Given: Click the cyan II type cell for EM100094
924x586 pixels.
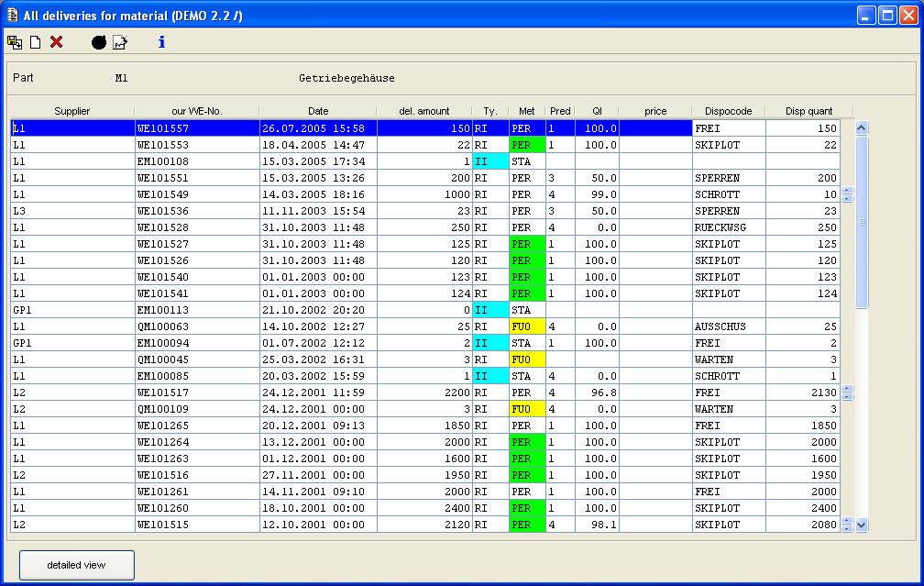Looking at the screenshot, I should tap(491, 343).
